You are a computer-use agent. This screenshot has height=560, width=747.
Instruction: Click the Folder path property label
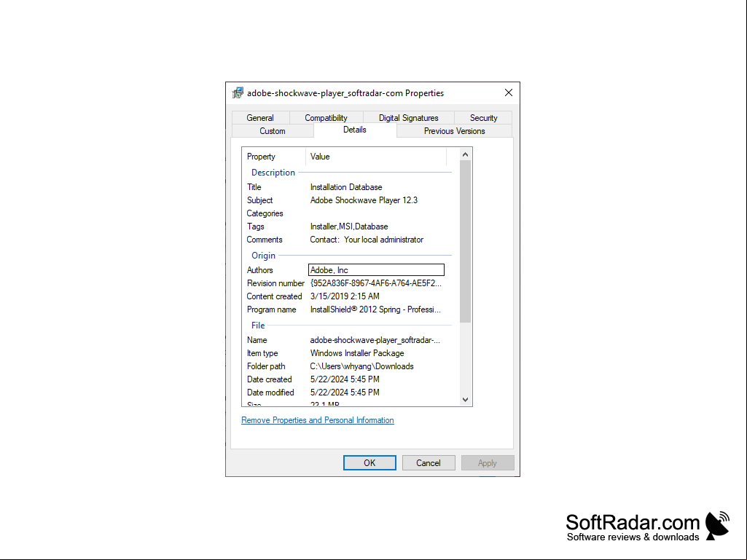(266, 366)
